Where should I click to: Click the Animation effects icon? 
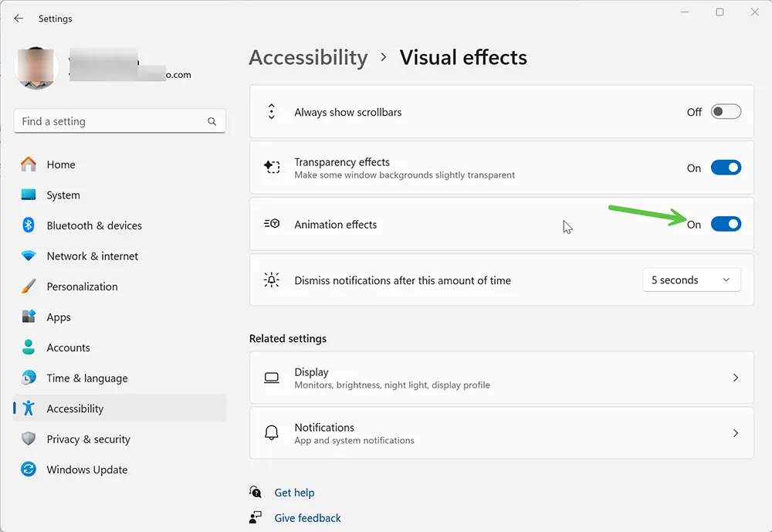[x=272, y=224]
